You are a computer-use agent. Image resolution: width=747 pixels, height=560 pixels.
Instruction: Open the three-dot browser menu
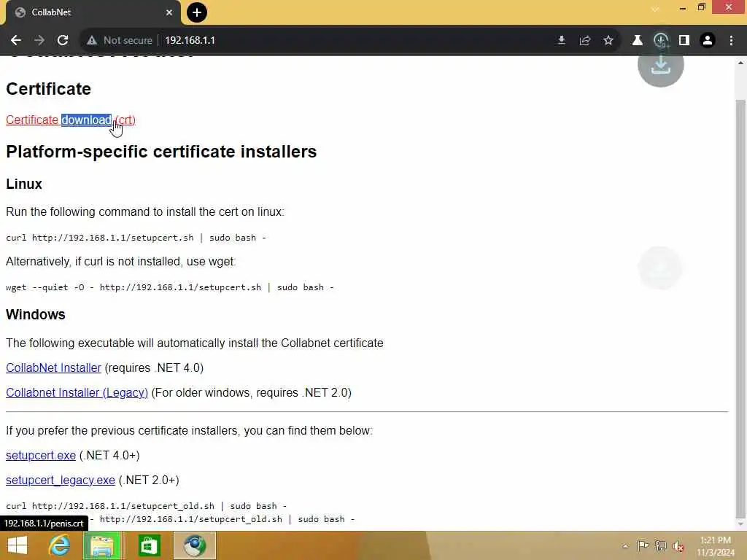(731, 41)
